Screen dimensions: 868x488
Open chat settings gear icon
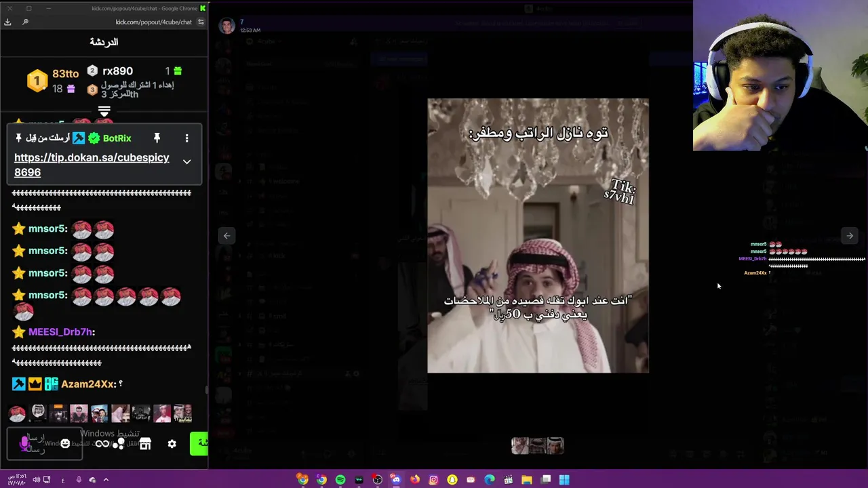coord(172,444)
